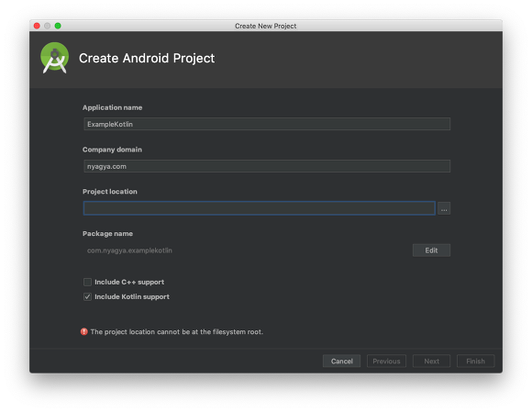Click the Project location label
The height and width of the screenshot is (412, 532).
coord(110,192)
